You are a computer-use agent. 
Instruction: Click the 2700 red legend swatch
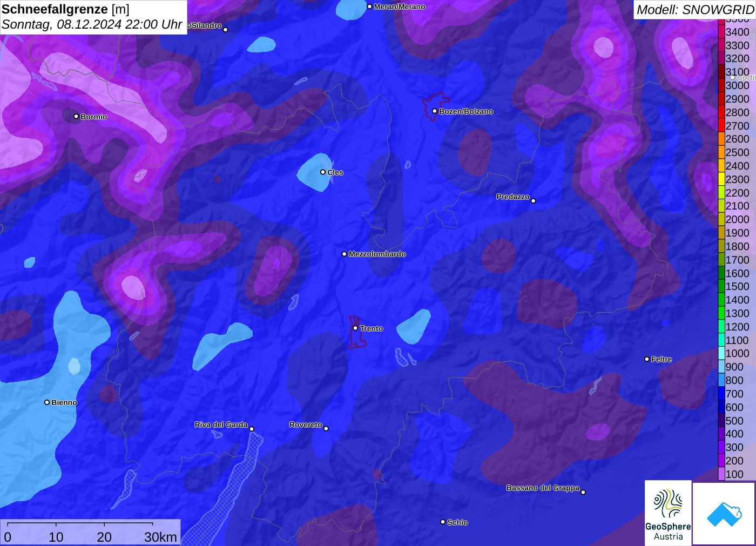tap(721, 126)
